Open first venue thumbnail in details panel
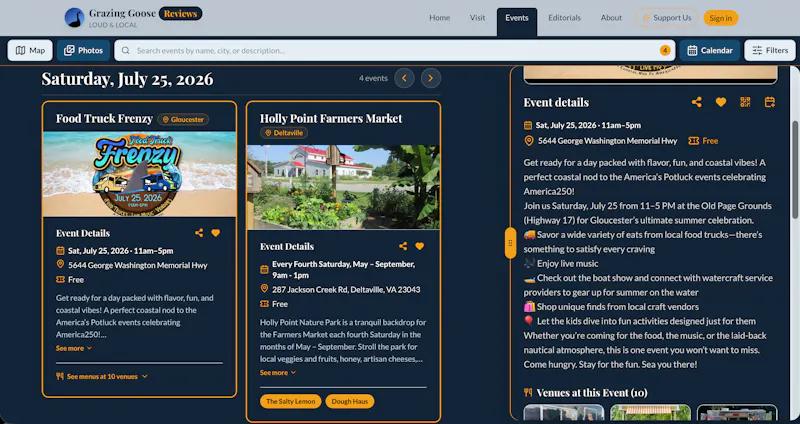The image size is (800, 424). point(564,413)
